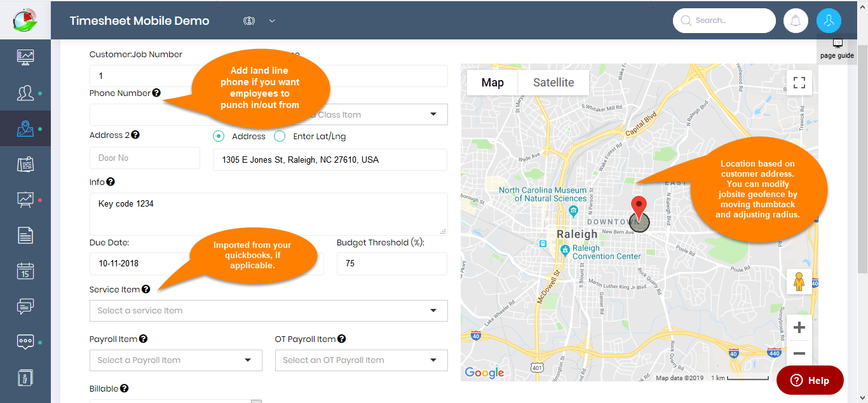Open the jobsite map pin icon in sidebar
868x403 pixels.
coord(25,129)
